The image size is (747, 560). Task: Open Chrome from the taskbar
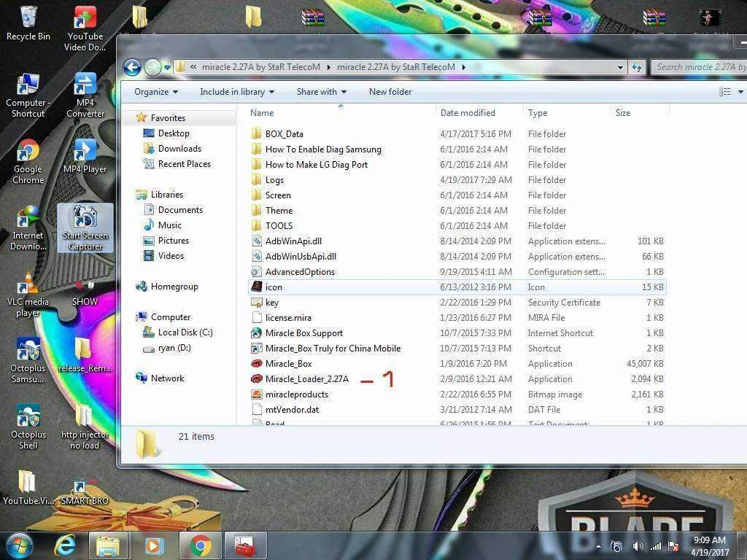point(200,545)
